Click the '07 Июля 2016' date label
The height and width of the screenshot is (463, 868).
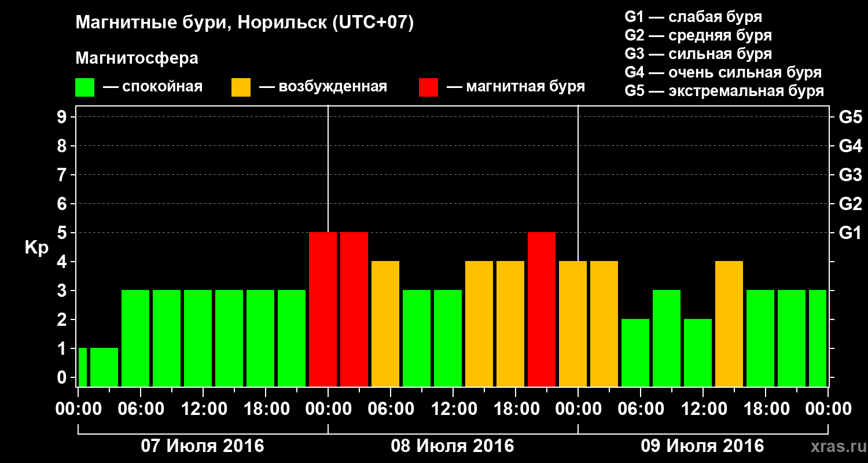[203, 446]
